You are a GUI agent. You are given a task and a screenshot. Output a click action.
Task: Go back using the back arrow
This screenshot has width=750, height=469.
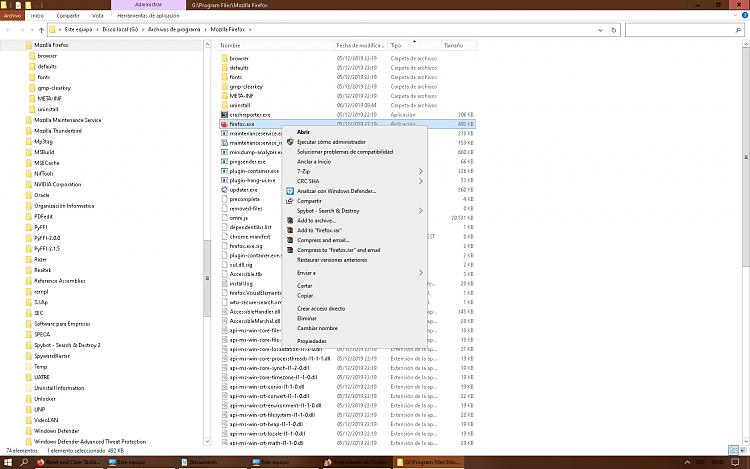click(x=9, y=30)
